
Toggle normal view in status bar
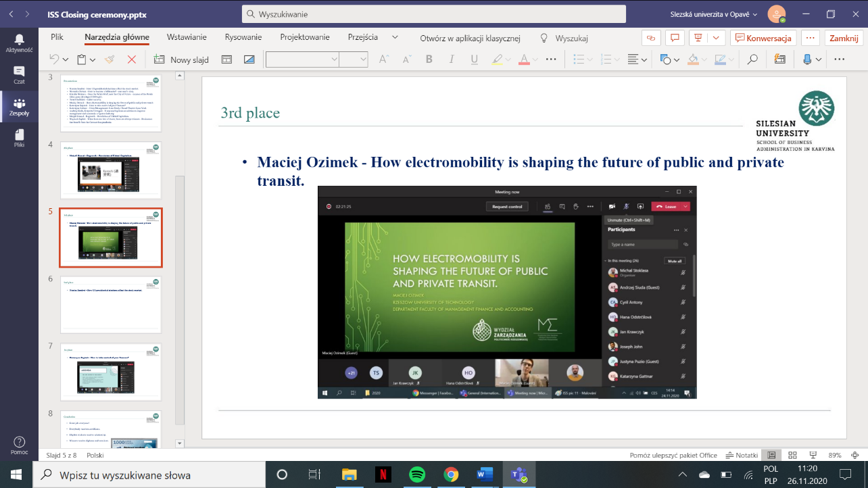point(770,456)
